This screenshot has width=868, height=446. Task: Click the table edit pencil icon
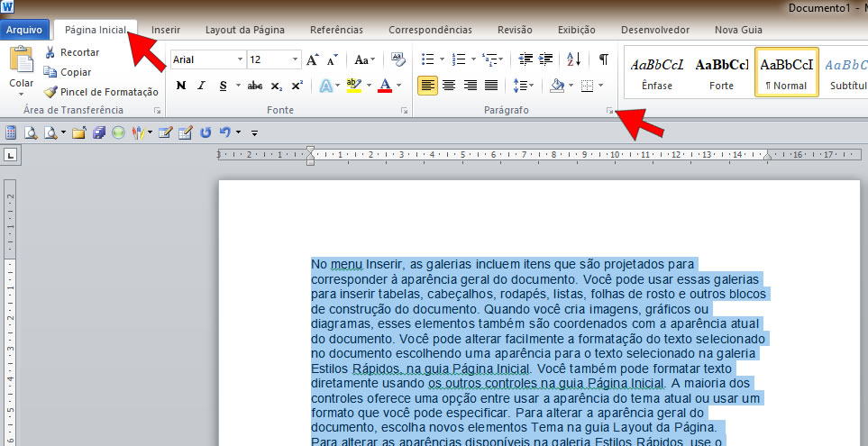tap(186, 132)
